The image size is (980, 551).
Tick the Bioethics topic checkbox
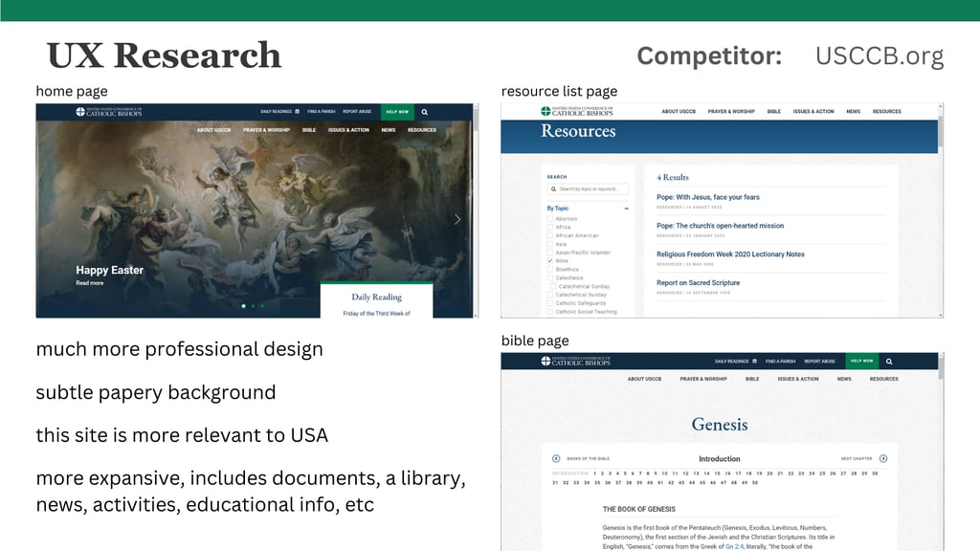coord(550,269)
